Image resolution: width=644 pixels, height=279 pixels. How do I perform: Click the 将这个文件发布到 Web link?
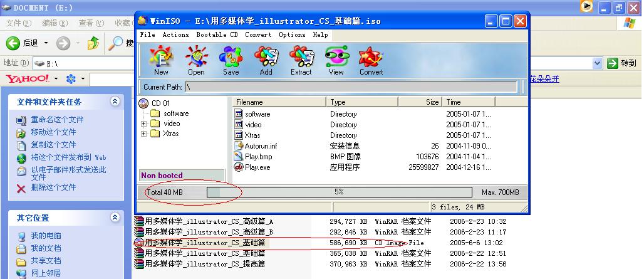(x=68, y=157)
